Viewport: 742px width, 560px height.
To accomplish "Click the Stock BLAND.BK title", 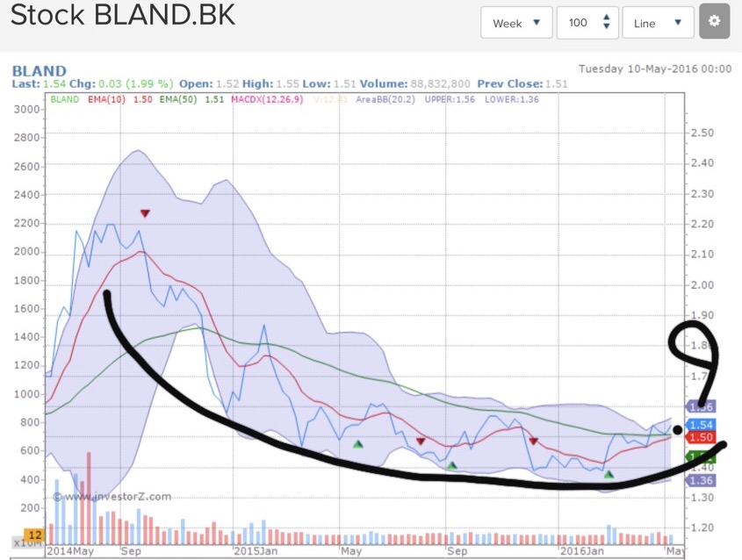I will [123, 15].
